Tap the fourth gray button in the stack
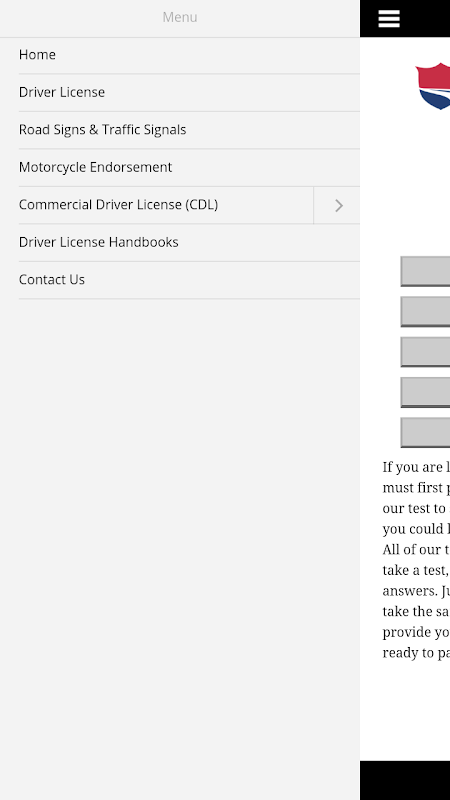 click(426, 392)
